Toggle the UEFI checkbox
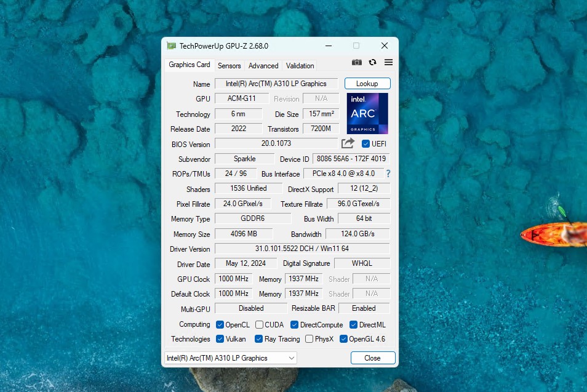587x392 pixels. (366, 143)
